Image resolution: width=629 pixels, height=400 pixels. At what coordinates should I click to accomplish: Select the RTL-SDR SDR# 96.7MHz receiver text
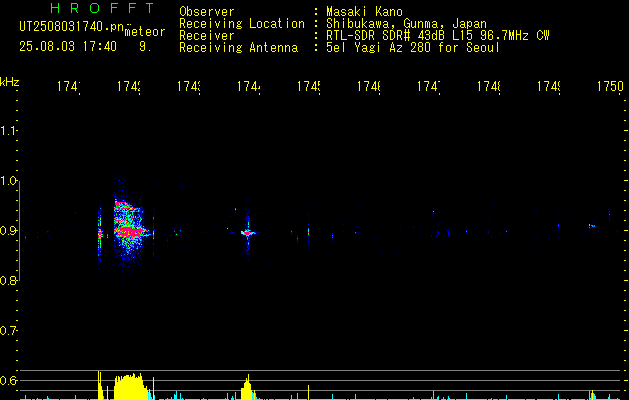click(438, 36)
